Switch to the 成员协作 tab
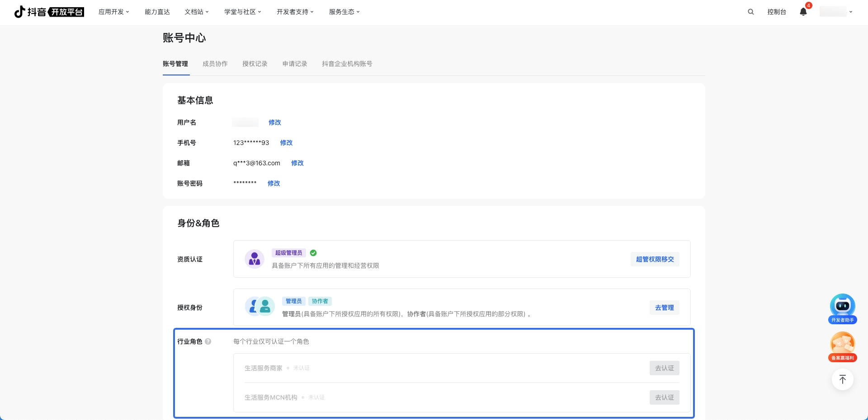868x420 pixels. (215, 64)
